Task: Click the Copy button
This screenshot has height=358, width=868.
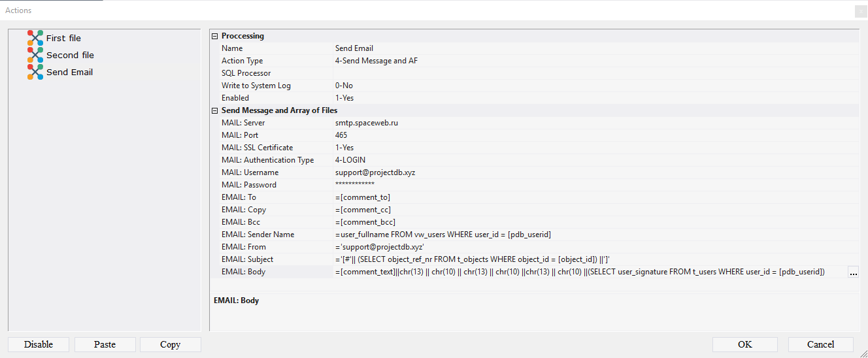Action: 170,344
